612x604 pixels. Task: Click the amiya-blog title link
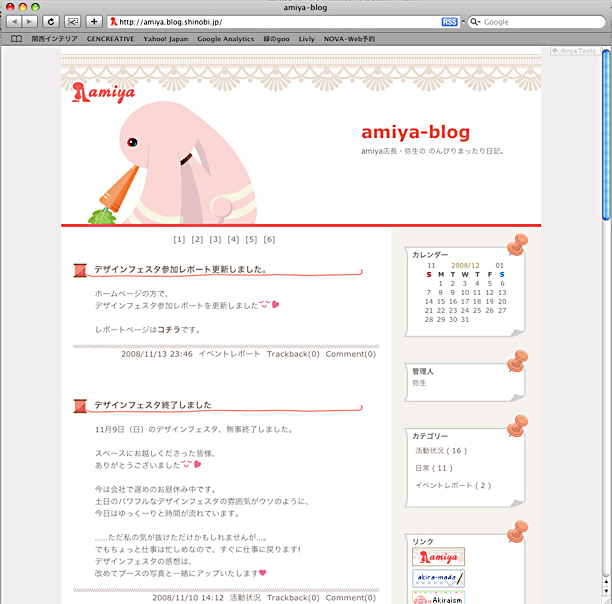(415, 132)
